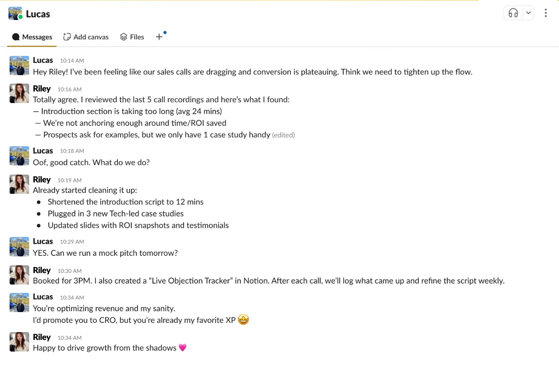Screen dimensions: 559x392
Task: Click the 10:18 AM message timestamp
Action: pos(72,151)
